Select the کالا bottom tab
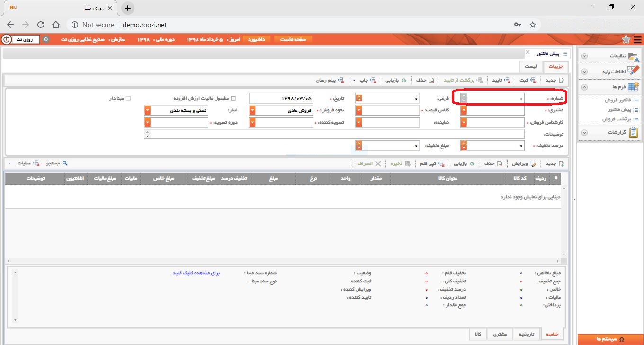644x345 pixels. click(478, 334)
